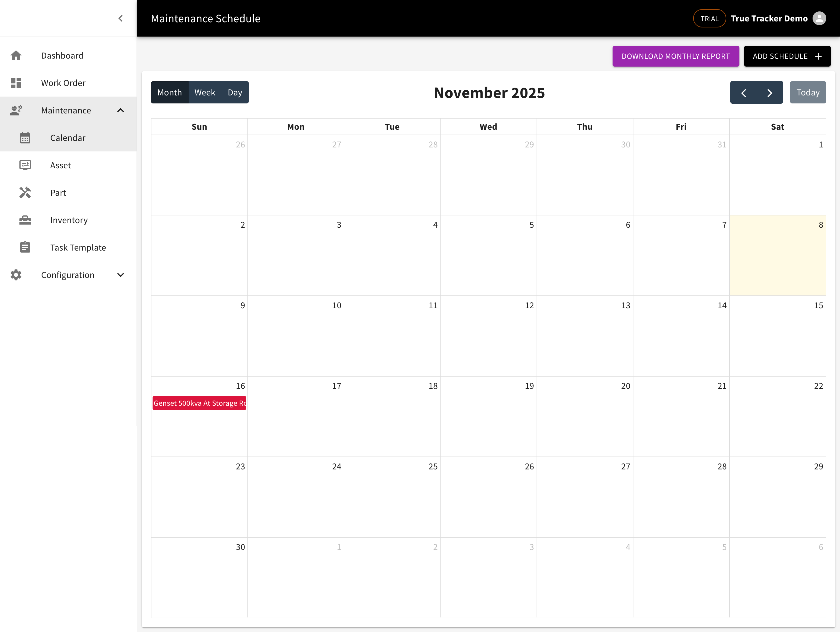Advance to December with the next arrow
Viewport: 840px width, 632px height.
(x=770, y=92)
